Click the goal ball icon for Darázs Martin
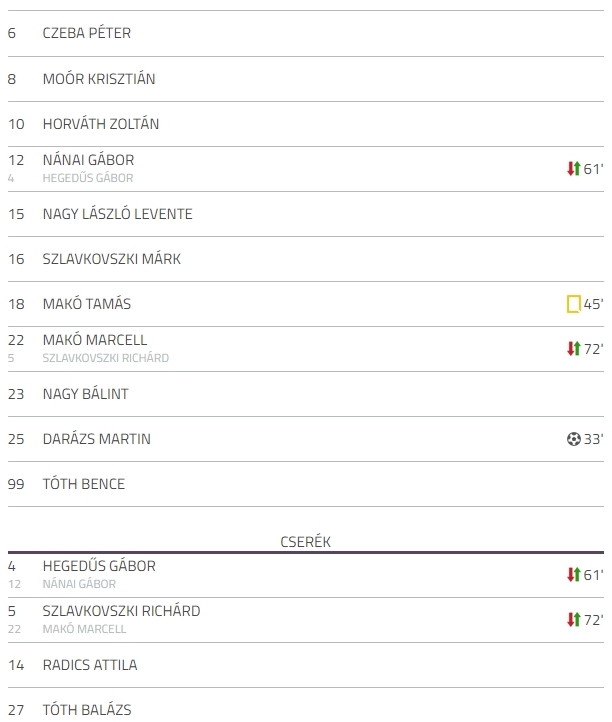Image resolution: width=612 pixels, height=722 pixels. click(x=574, y=439)
